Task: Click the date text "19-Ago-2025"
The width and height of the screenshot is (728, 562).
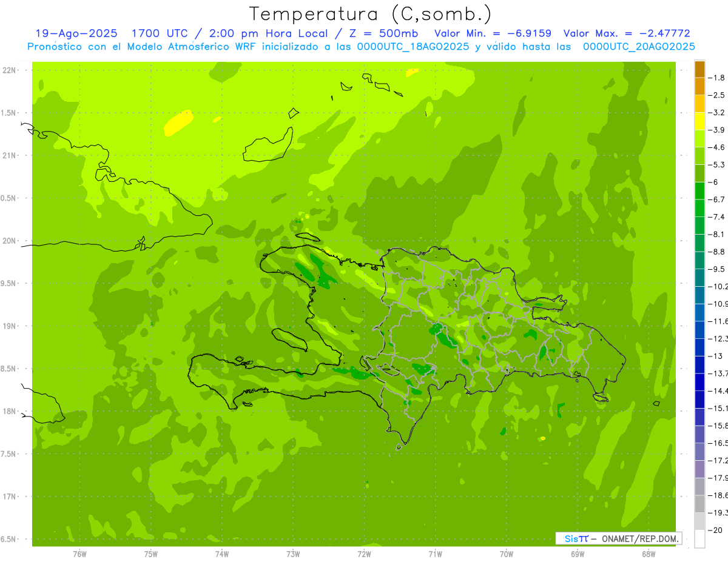Action: [76, 33]
